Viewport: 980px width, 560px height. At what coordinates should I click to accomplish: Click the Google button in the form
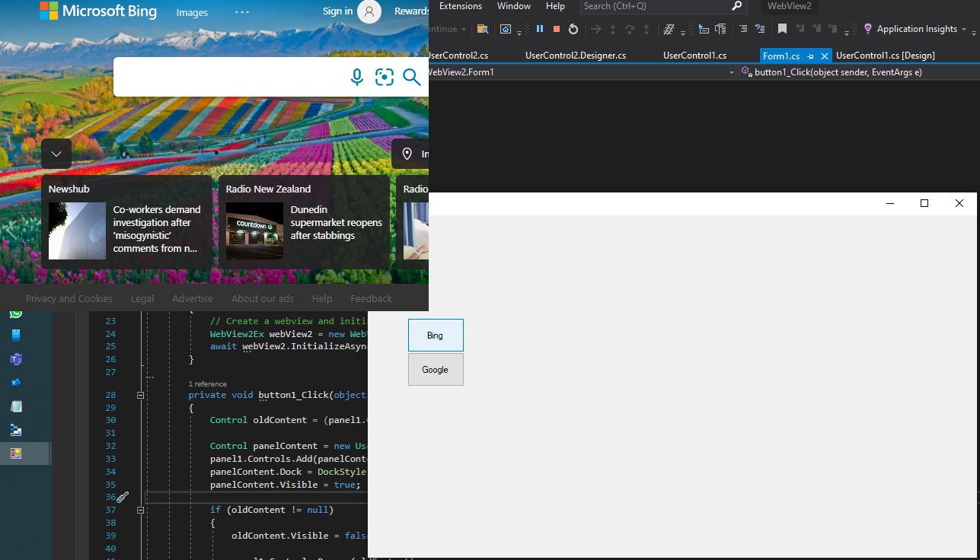pos(435,369)
